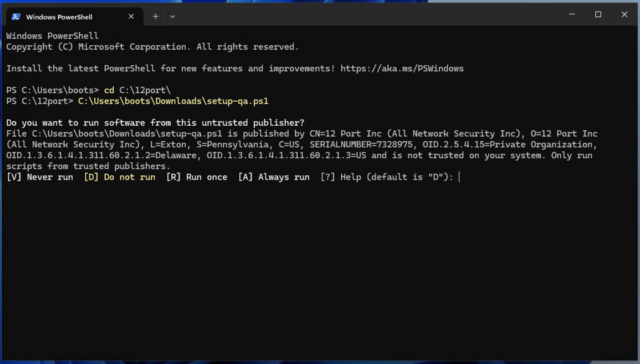Viewport: 640px width, 364px height.
Task: Click the "[V] Never run" option text
Action: [x=39, y=177]
